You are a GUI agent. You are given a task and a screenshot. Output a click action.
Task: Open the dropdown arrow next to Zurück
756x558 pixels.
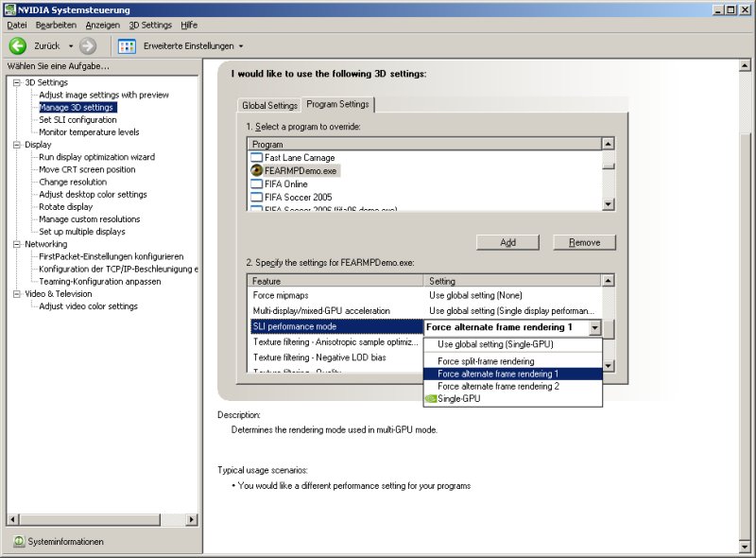click(x=71, y=46)
